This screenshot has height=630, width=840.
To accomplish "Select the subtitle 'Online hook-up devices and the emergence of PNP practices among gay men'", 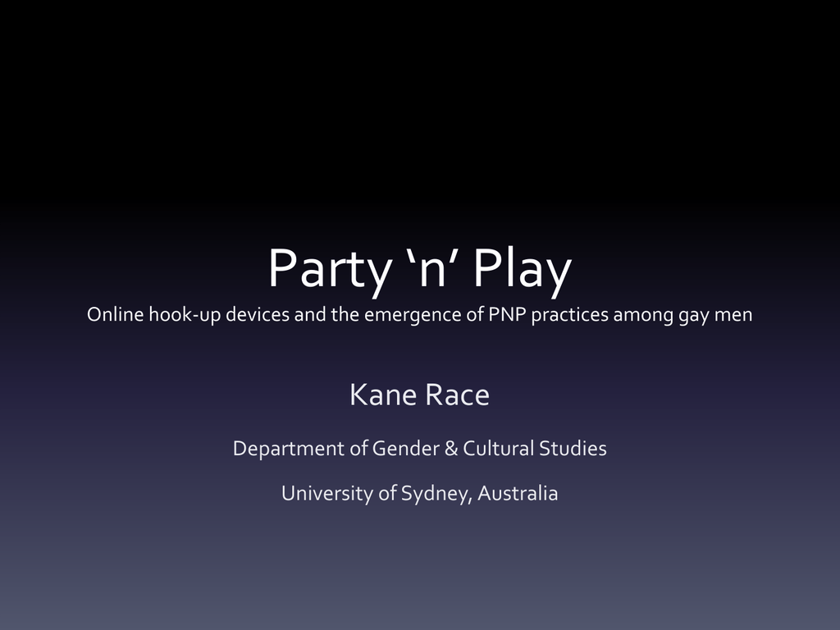I will tap(419, 314).
